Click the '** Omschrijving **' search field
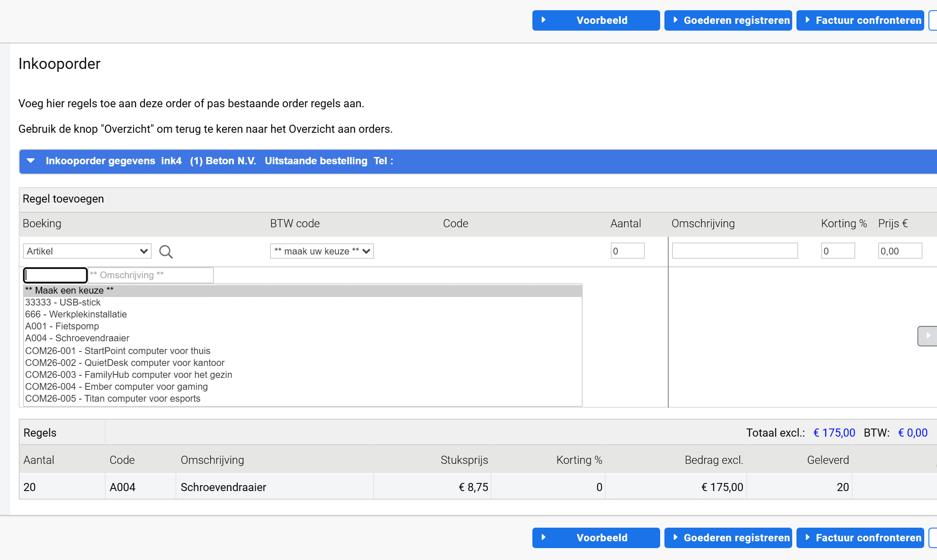The width and height of the screenshot is (937, 560). [151, 275]
